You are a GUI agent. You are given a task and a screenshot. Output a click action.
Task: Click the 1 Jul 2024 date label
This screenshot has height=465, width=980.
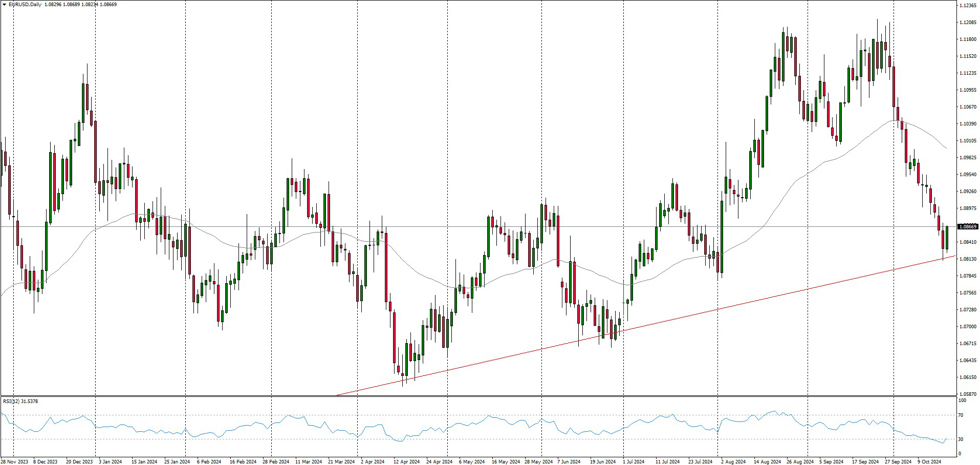pos(633,461)
